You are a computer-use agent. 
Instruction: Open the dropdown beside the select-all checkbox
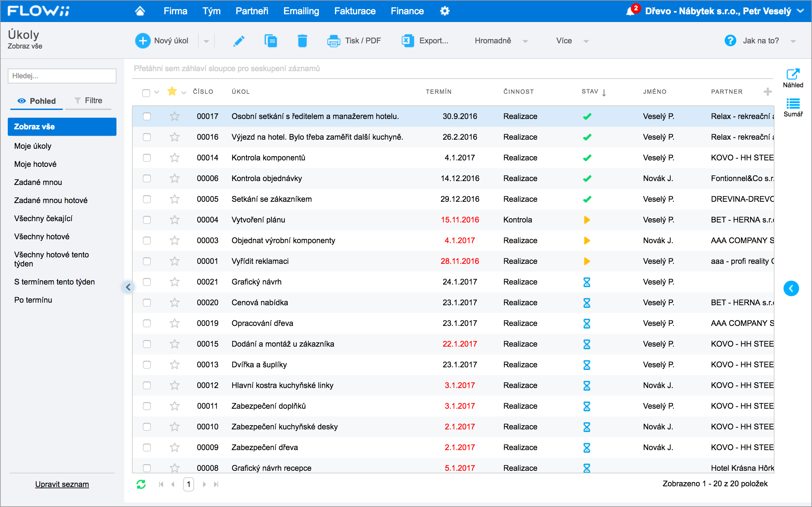coord(157,92)
